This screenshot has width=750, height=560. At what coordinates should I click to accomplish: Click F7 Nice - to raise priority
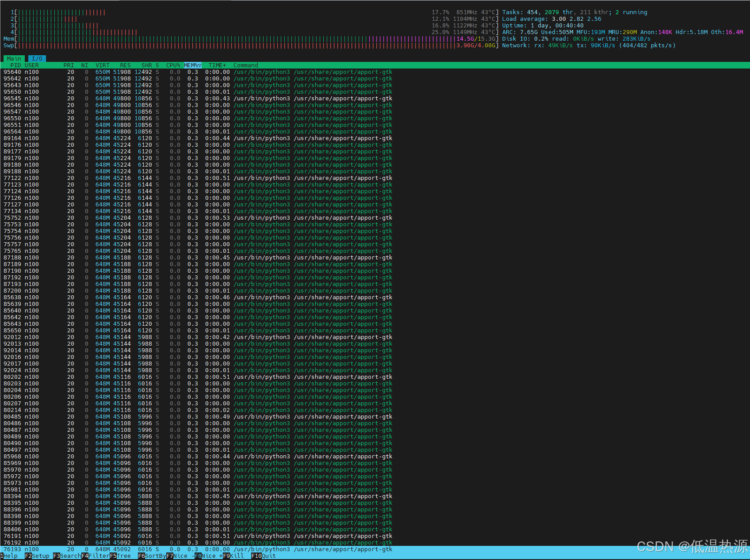point(180,556)
